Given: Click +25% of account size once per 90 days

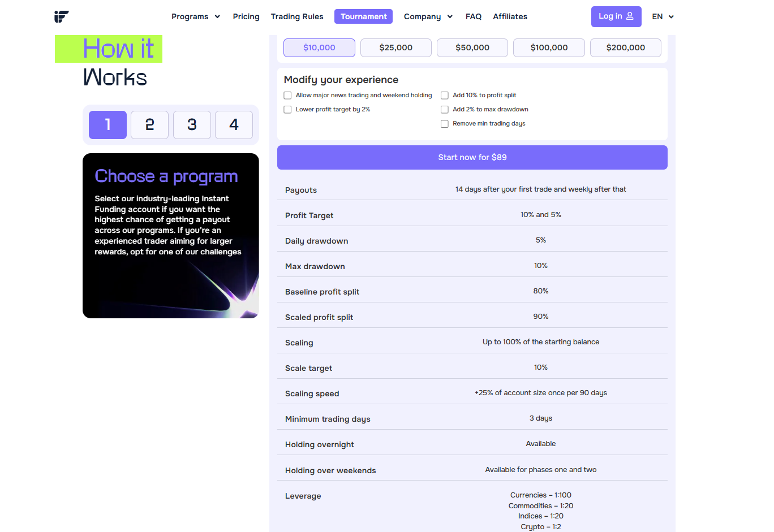Looking at the screenshot, I should pos(541,393).
